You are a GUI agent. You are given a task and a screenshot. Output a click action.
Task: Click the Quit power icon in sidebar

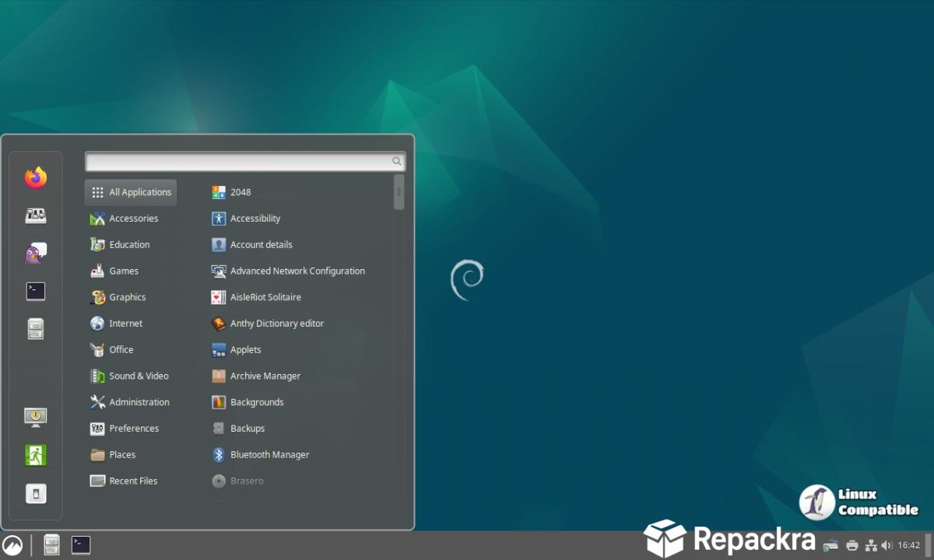click(x=35, y=493)
